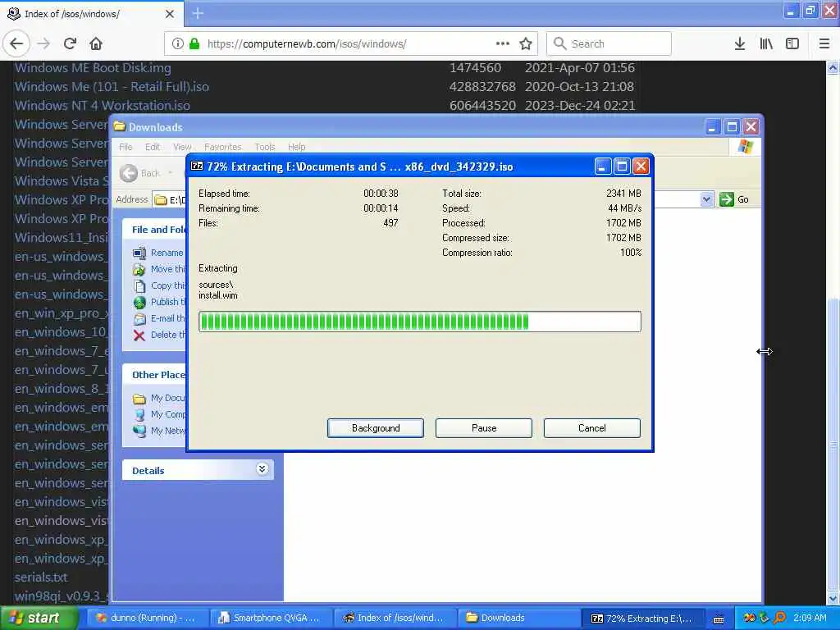
Task: Click Back button in Downloads window
Action: coord(140,173)
